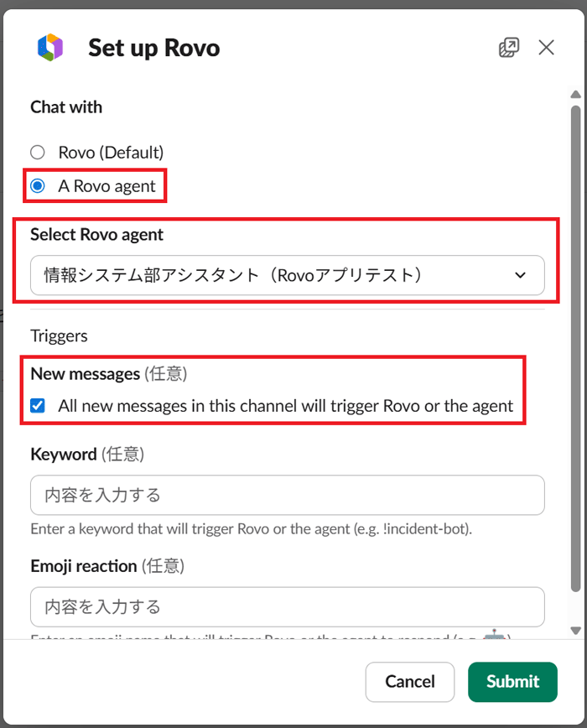This screenshot has height=728, width=587.
Task: Click the keyword hint mentioning !incident-bot
Action: 252,529
